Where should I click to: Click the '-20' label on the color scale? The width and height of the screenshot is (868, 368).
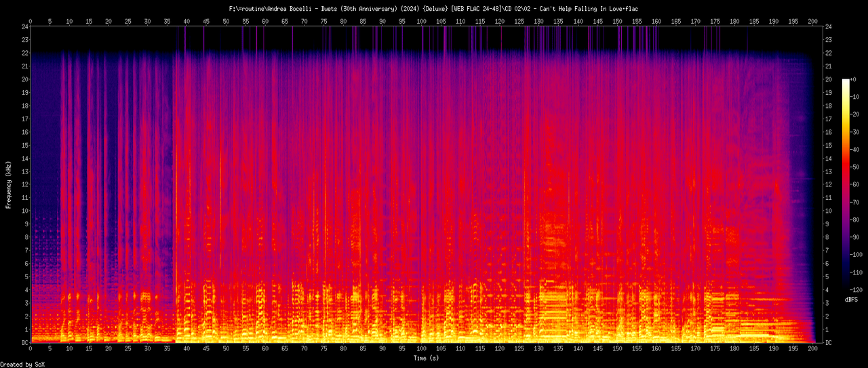click(x=854, y=115)
